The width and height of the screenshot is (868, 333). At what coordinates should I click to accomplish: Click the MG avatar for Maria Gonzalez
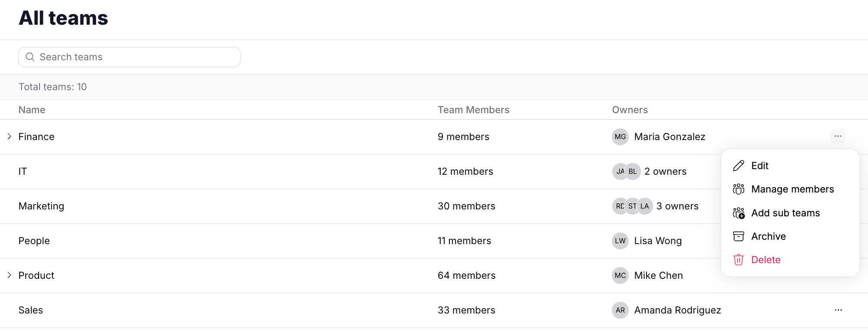[x=620, y=137]
